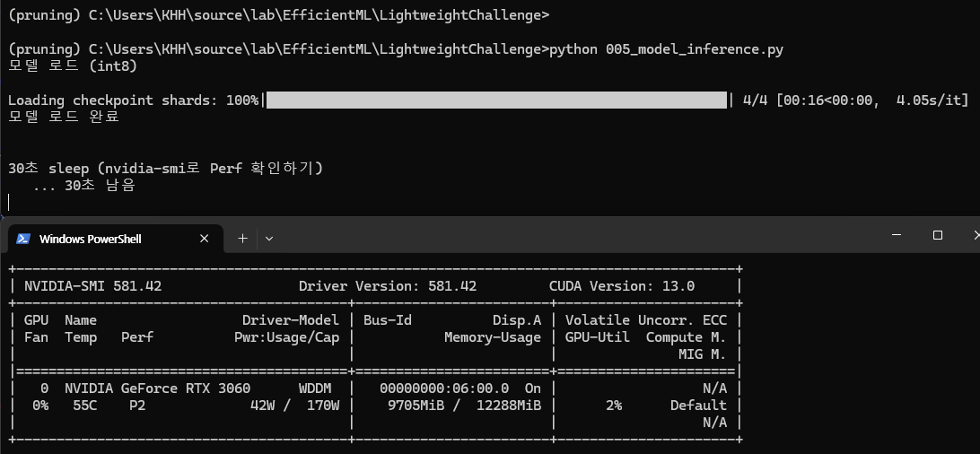This screenshot has width=980, height=454.
Task: Select the Windows PowerShell tab title
Action: (90, 240)
